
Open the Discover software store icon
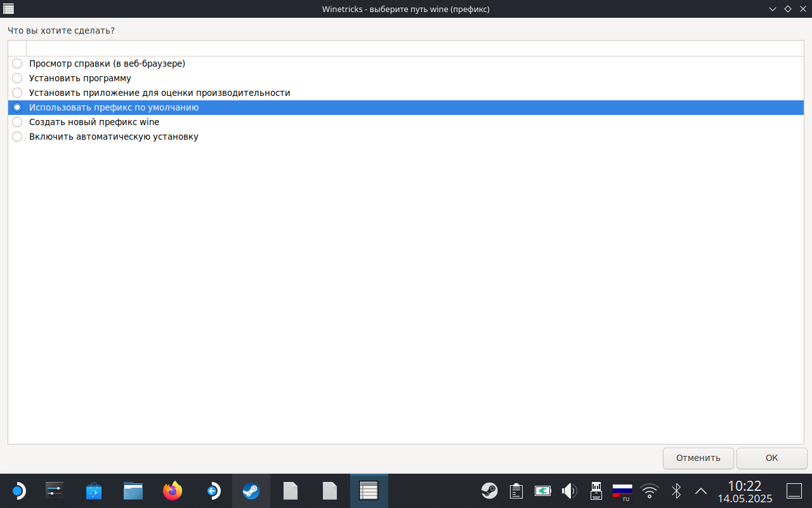[x=94, y=491]
